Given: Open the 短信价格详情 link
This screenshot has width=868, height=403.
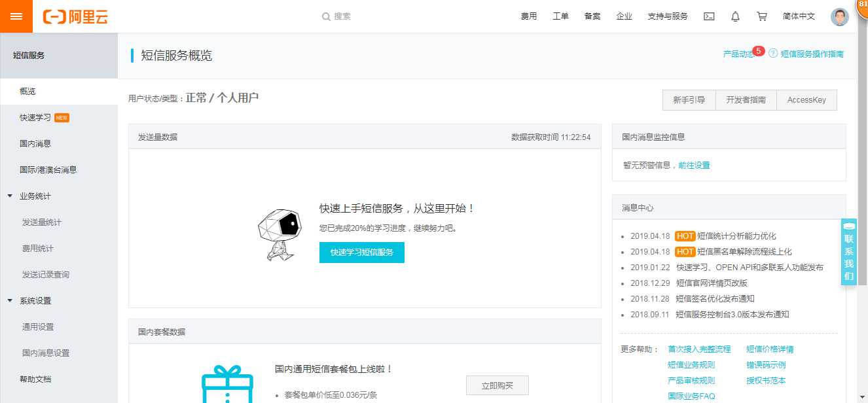Looking at the screenshot, I should point(770,349).
